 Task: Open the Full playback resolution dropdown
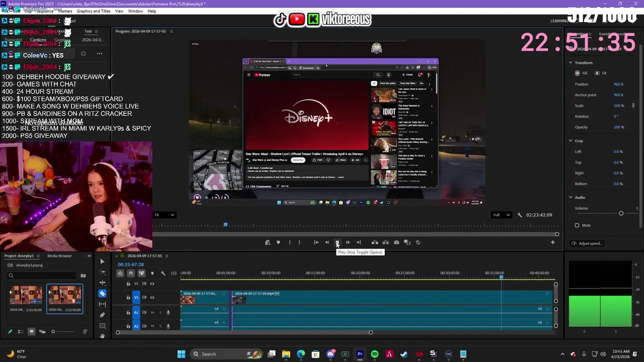(502, 215)
